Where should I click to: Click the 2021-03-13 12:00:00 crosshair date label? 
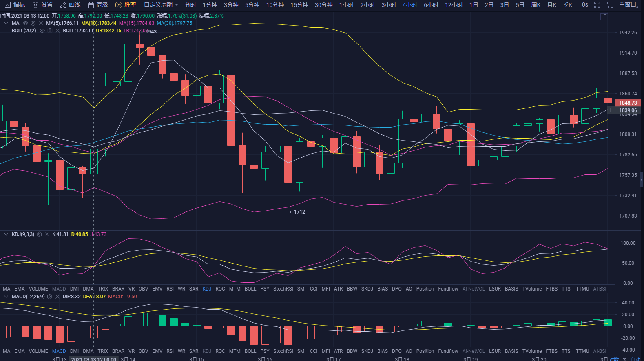(x=93, y=359)
